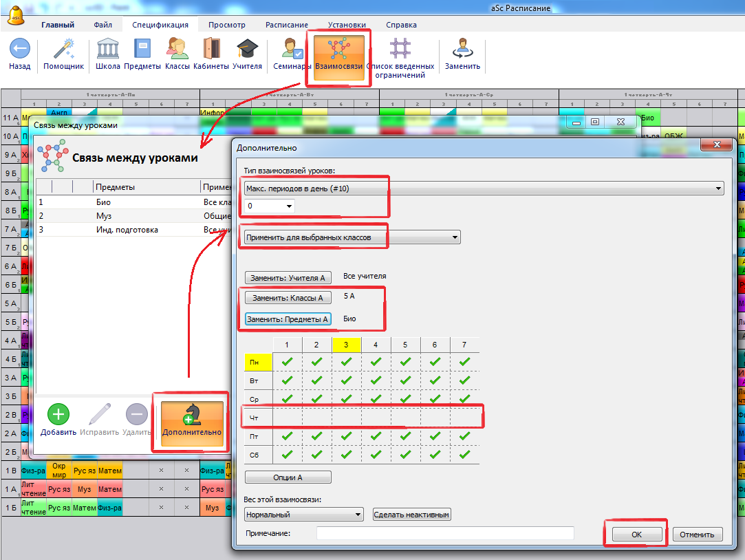The width and height of the screenshot is (745, 560).
Task: Open the Помощник wizard tool
Action: click(63, 50)
